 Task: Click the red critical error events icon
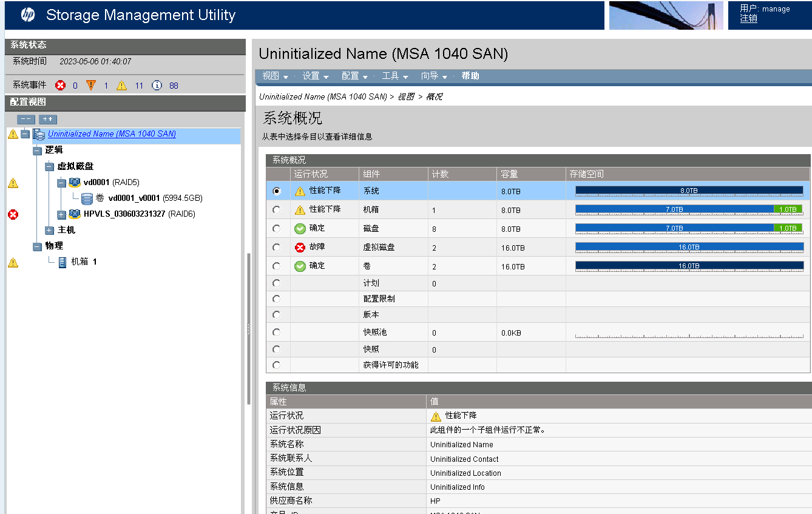[60, 86]
